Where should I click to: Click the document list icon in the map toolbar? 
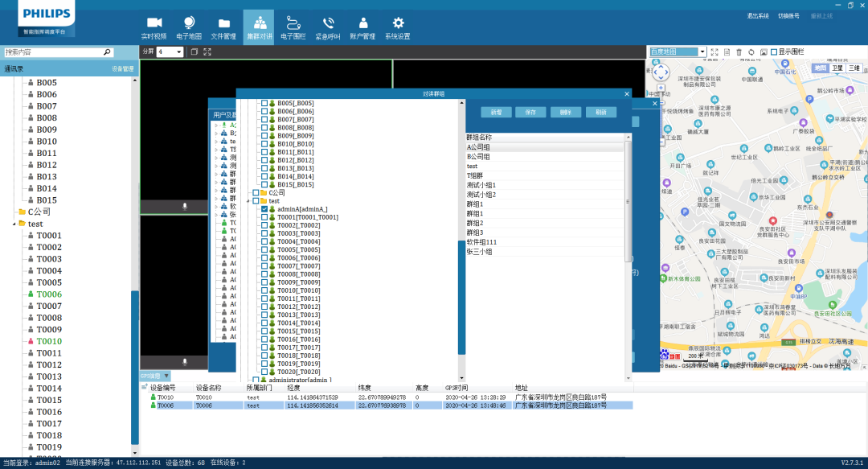[x=727, y=51]
